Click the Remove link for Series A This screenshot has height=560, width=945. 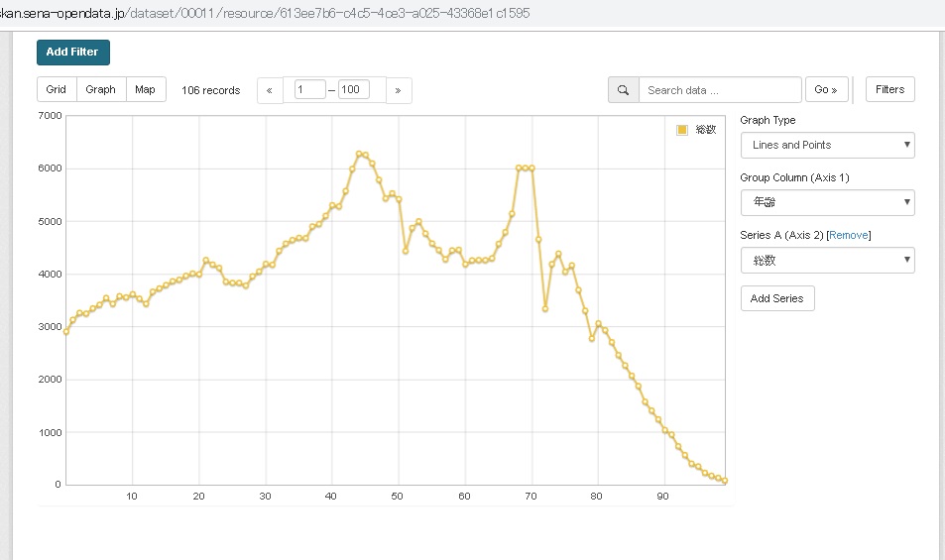[848, 235]
